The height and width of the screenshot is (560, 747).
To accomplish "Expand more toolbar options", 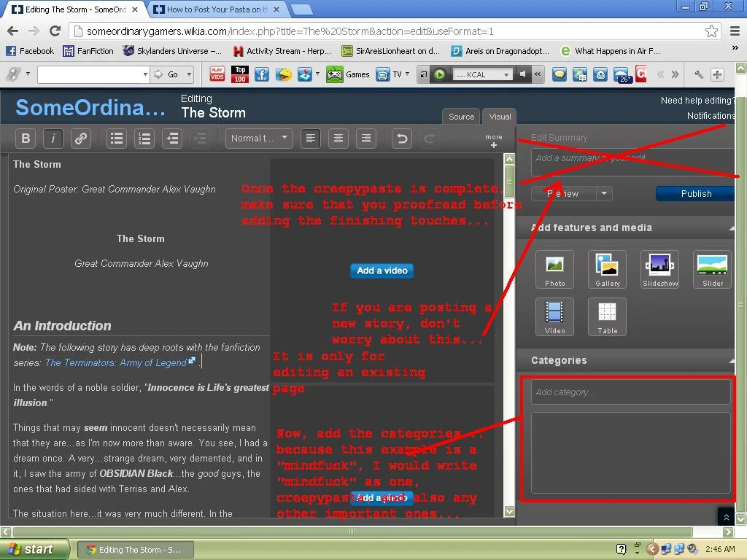I will point(494,141).
